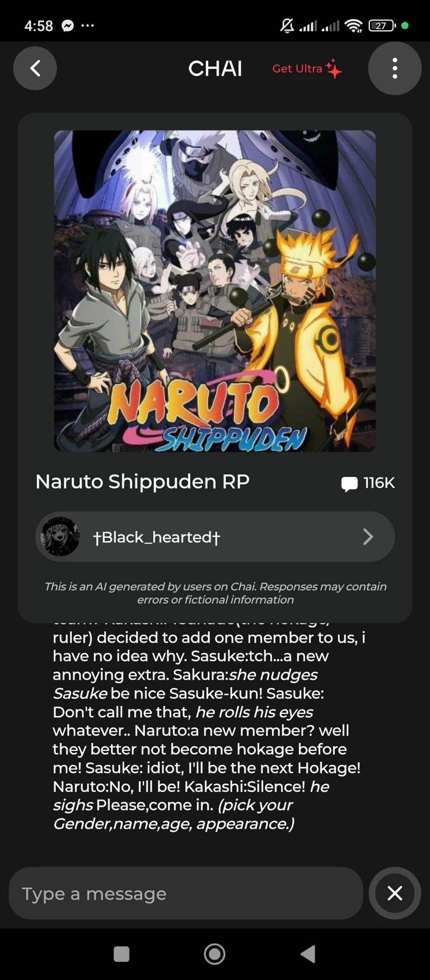
Task: Go back using the top-left arrow
Action: click(x=35, y=68)
